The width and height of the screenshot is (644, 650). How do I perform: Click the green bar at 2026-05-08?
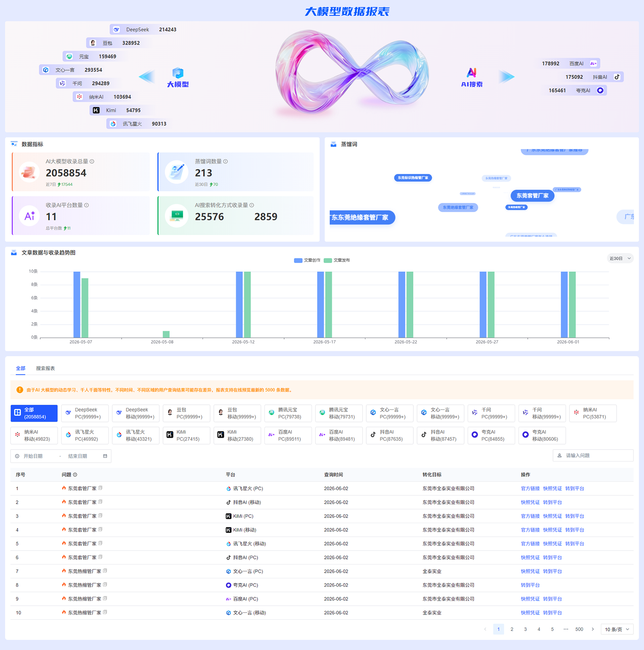point(166,334)
